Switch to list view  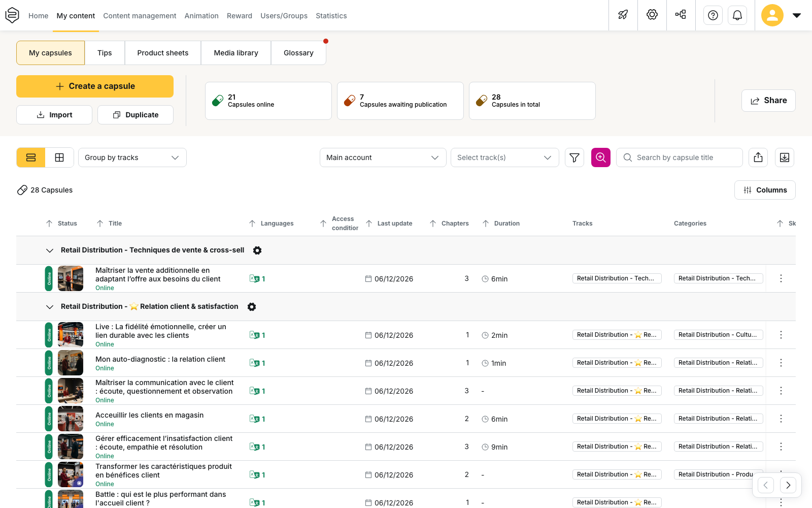(x=31, y=157)
